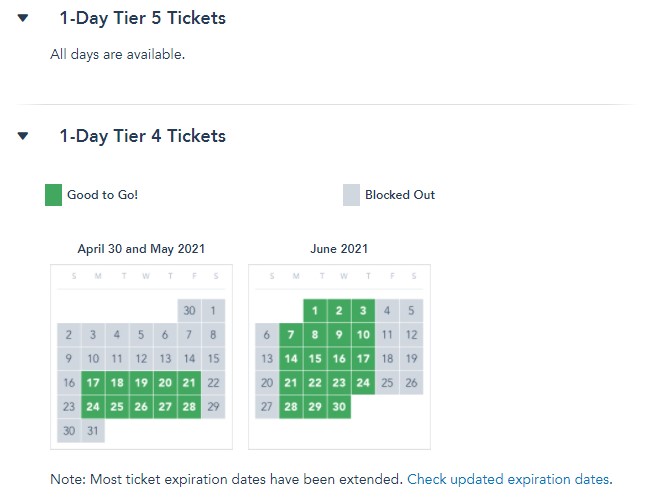Choose June 1 in the June calendar
Image resolution: width=646 pixels, height=499 pixels.
pyautogui.click(x=315, y=311)
